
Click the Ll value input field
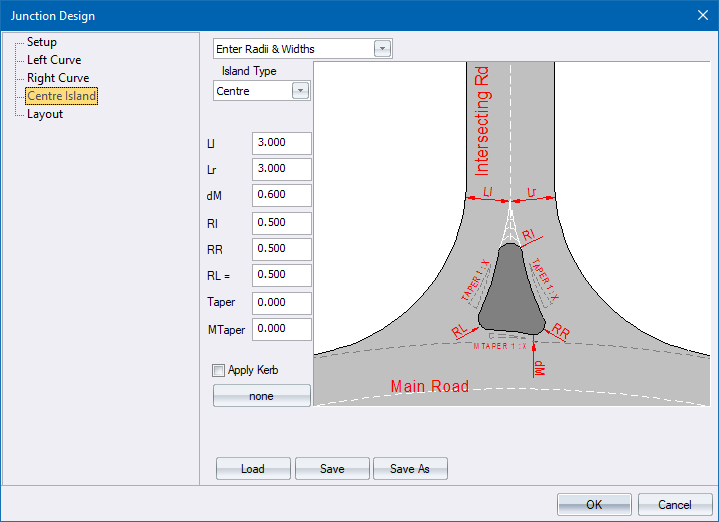281,143
